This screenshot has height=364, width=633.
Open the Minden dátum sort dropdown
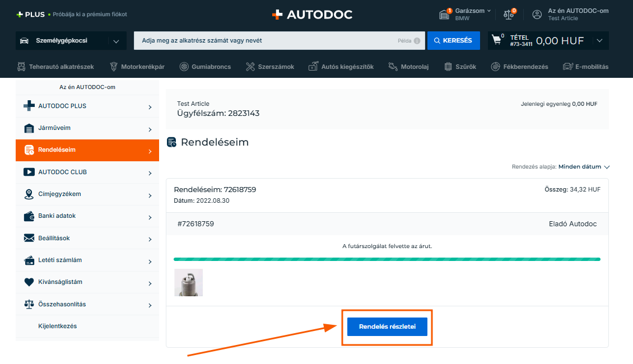[584, 167]
